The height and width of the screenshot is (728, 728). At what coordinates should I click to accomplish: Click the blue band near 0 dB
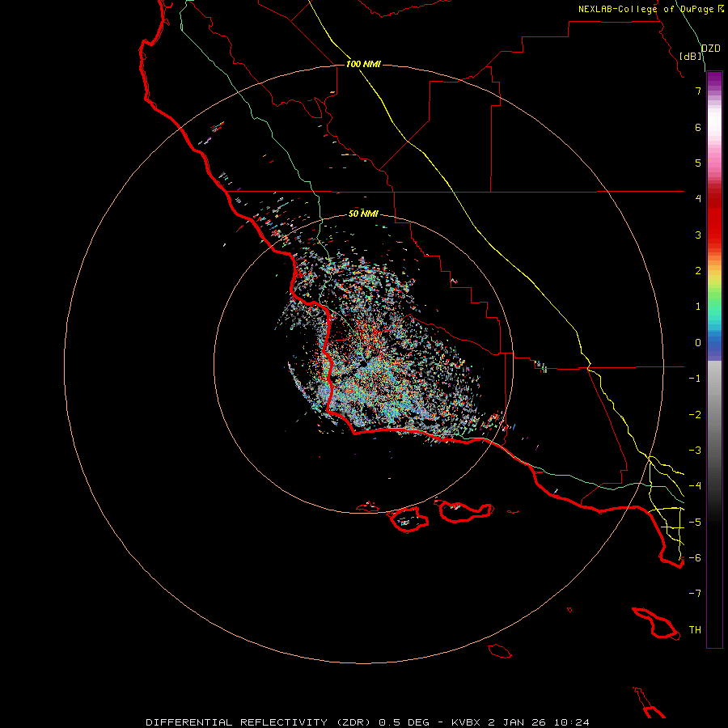[714, 343]
